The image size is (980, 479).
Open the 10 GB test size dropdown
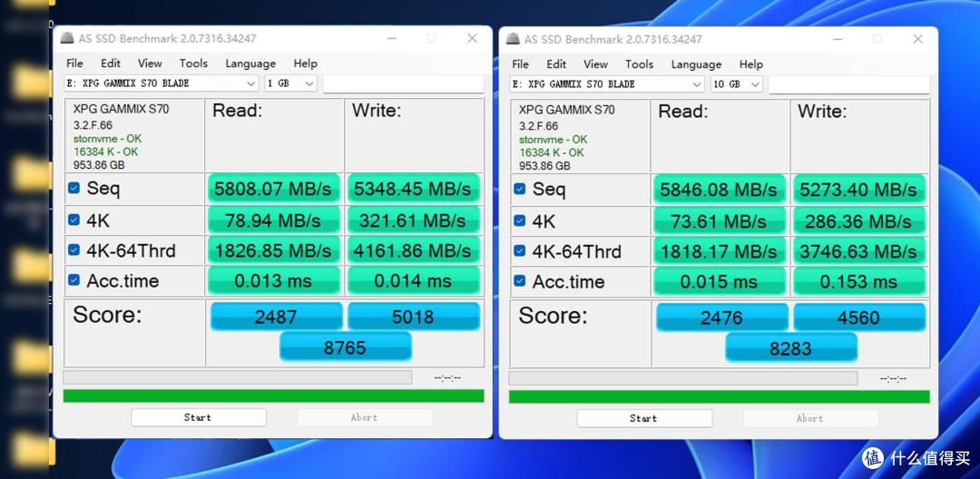tap(736, 83)
